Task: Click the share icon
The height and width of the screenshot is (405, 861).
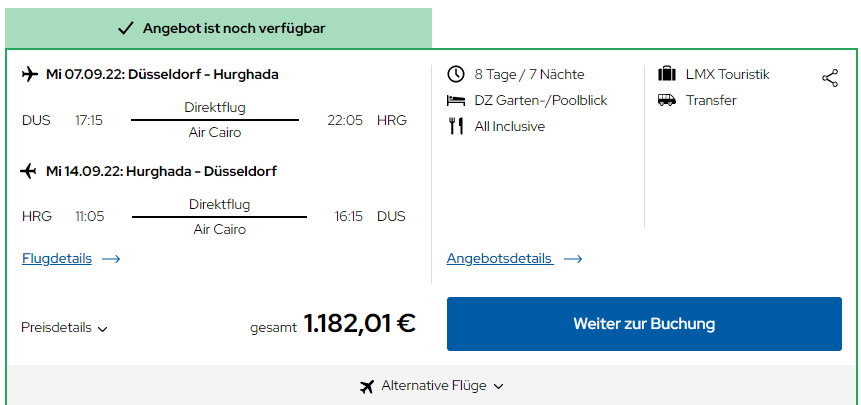Action: [x=830, y=78]
